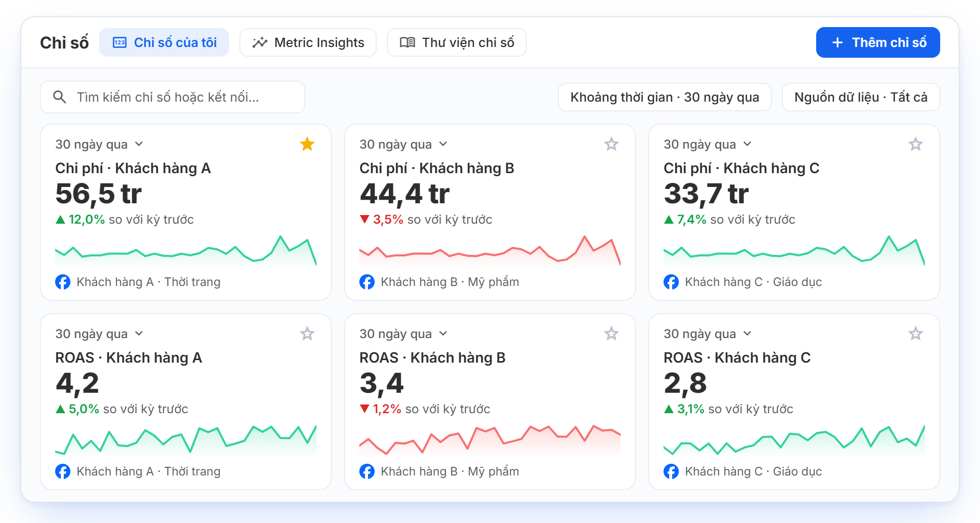
Task: Favorite the ROAS · Khách hàng C card
Action: click(x=916, y=334)
